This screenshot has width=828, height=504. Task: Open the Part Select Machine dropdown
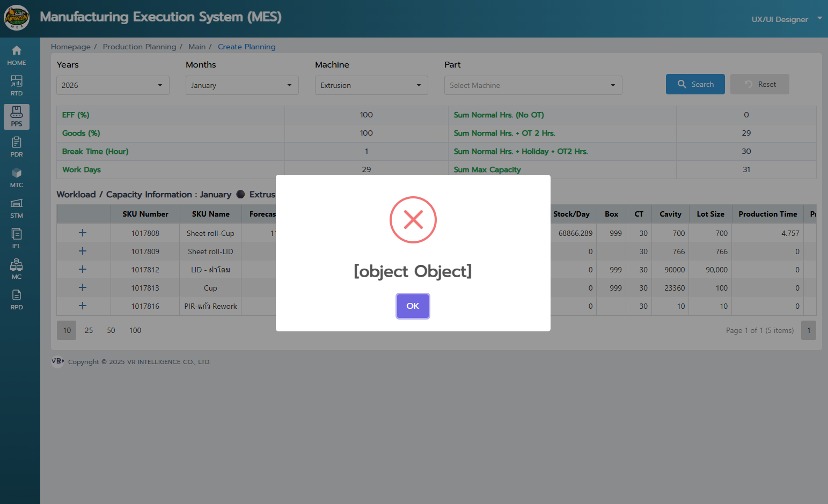pyautogui.click(x=533, y=85)
